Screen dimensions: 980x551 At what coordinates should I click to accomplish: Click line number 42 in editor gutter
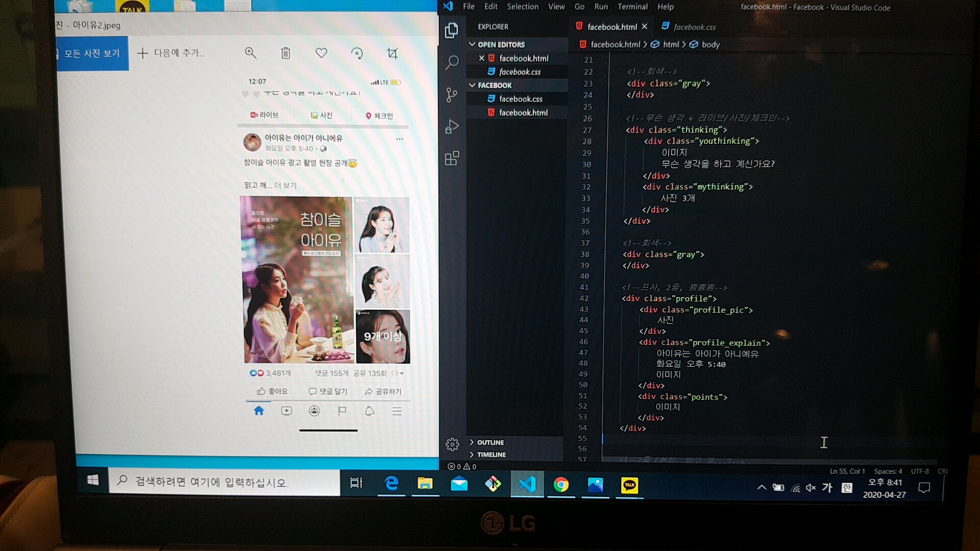tap(584, 298)
